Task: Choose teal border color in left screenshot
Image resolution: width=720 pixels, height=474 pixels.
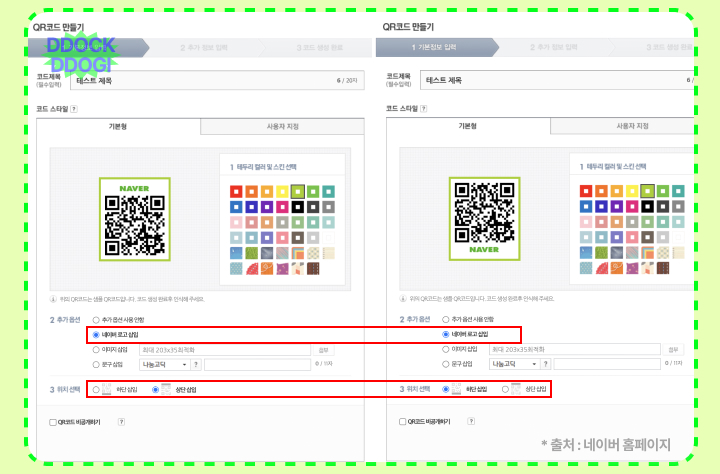Action: 328,192
